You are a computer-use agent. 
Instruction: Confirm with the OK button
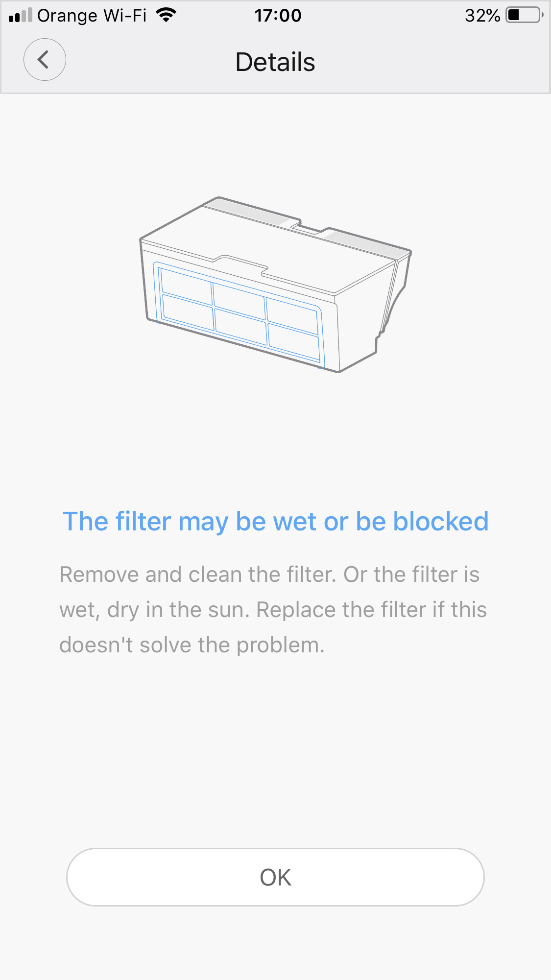pyautogui.click(x=275, y=877)
